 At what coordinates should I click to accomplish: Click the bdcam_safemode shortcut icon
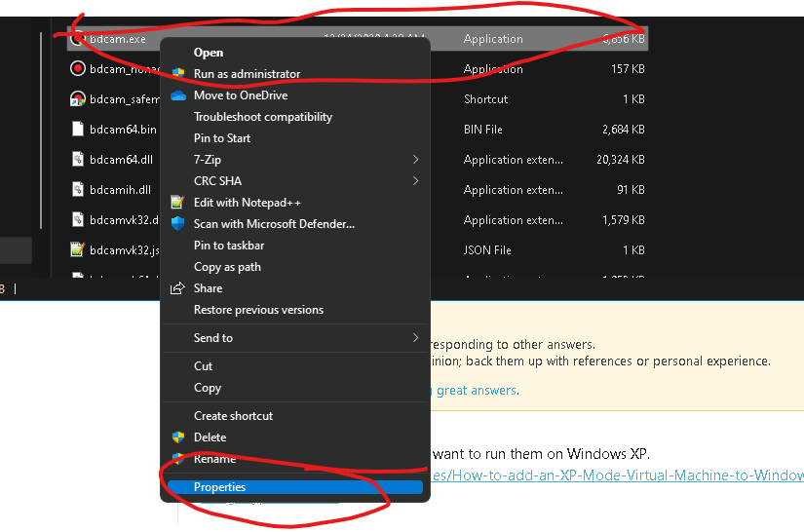coord(77,98)
